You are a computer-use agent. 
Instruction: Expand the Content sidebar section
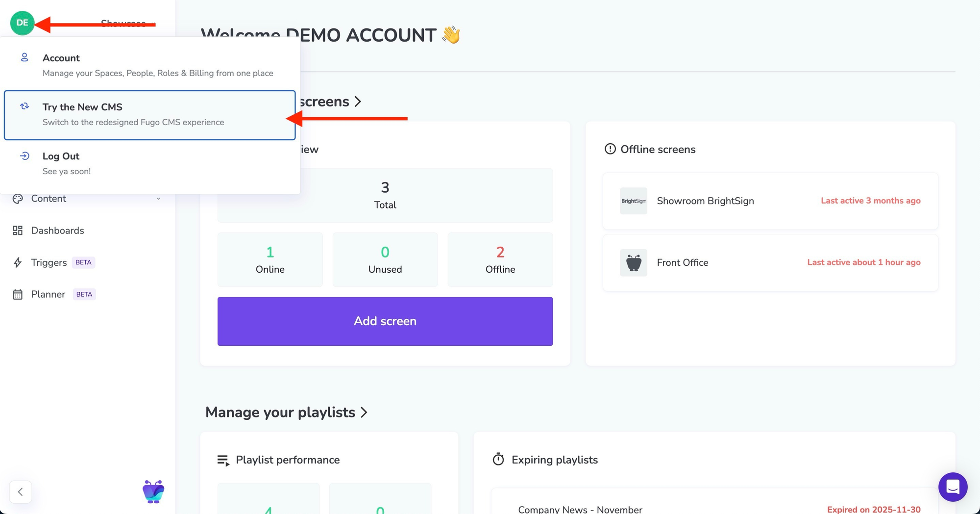tap(158, 199)
